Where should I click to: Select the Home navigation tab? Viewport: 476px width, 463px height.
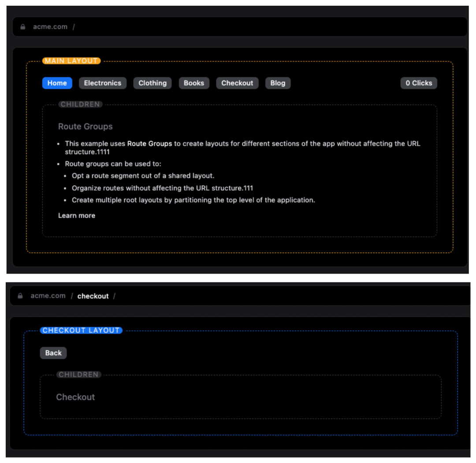click(57, 83)
